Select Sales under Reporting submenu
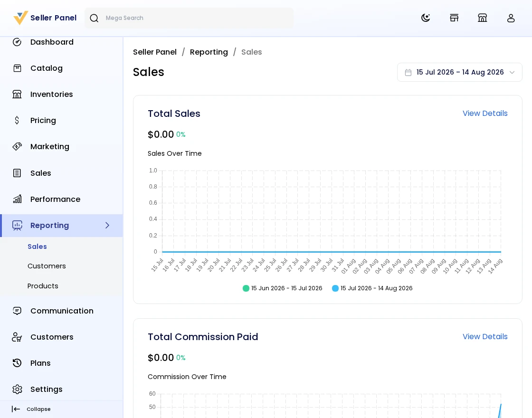Screen dimensions: 532x418 coord(37,247)
